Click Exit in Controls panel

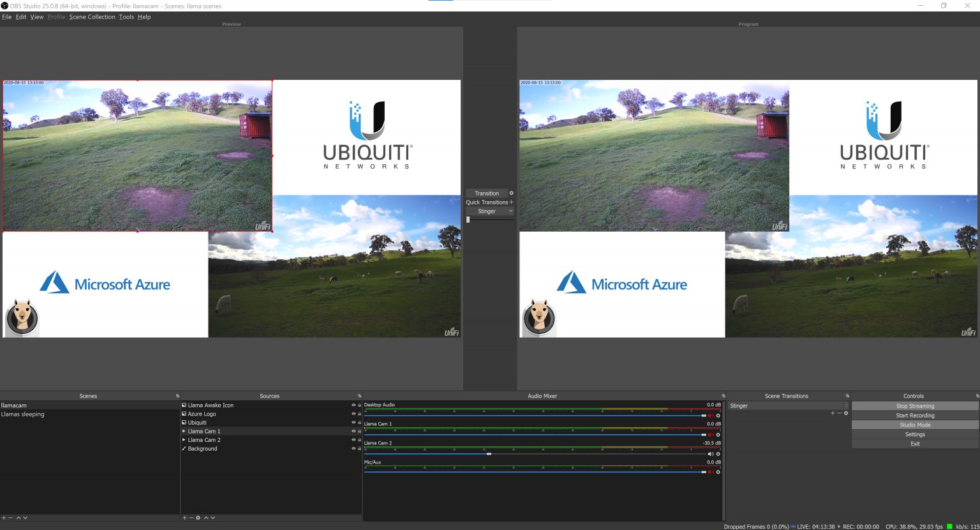click(x=915, y=444)
